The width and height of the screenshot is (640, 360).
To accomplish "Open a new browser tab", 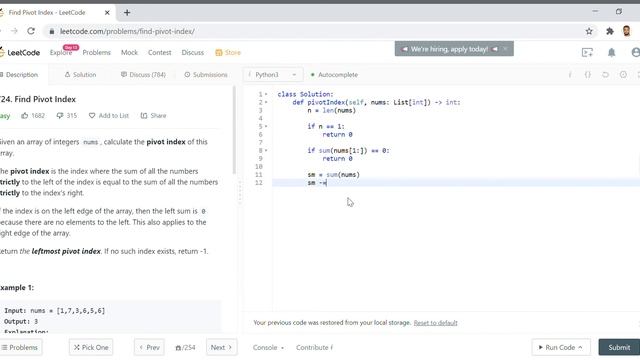I will (x=127, y=13).
